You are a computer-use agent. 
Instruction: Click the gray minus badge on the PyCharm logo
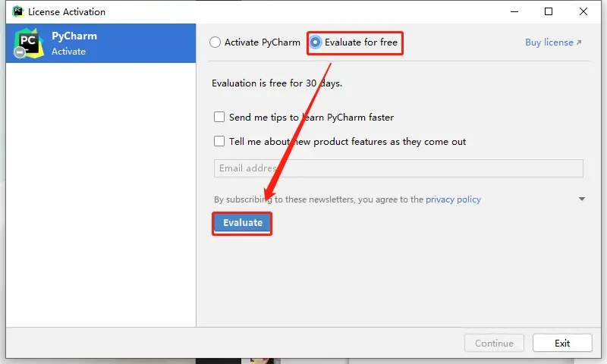pyautogui.click(x=20, y=52)
